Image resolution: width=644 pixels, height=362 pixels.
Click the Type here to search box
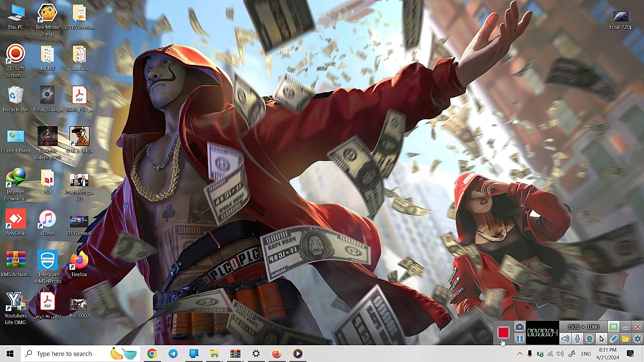(80, 354)
